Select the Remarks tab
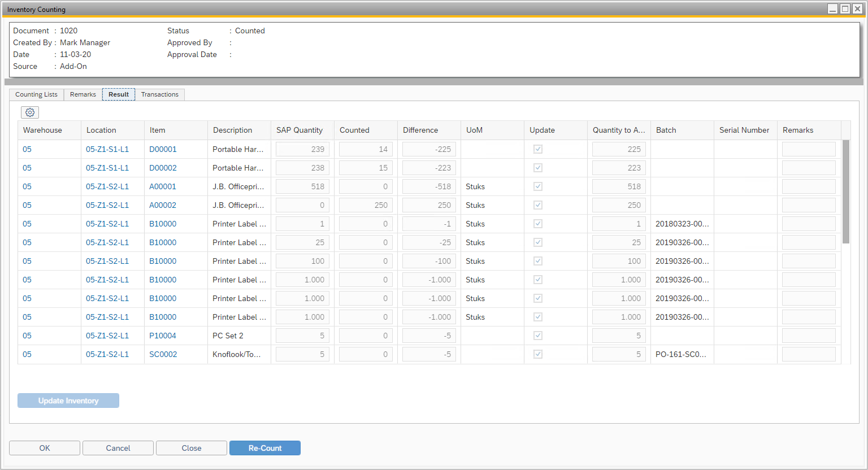 coord(83,94)
